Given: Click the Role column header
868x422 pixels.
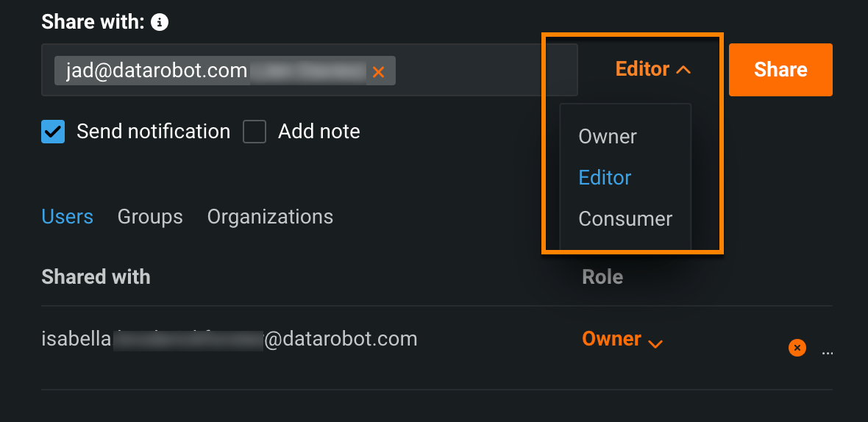Looking at the screenshot, I should [602, 276].
